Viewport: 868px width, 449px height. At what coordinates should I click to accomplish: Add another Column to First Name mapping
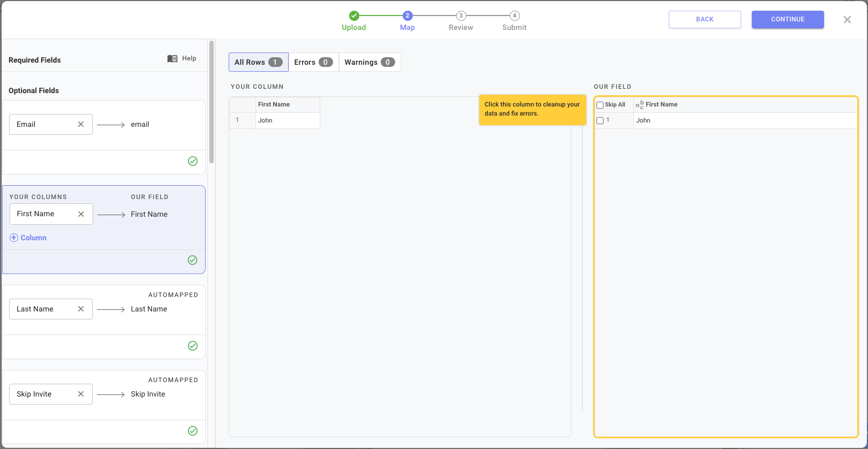(x=28, y=238)
